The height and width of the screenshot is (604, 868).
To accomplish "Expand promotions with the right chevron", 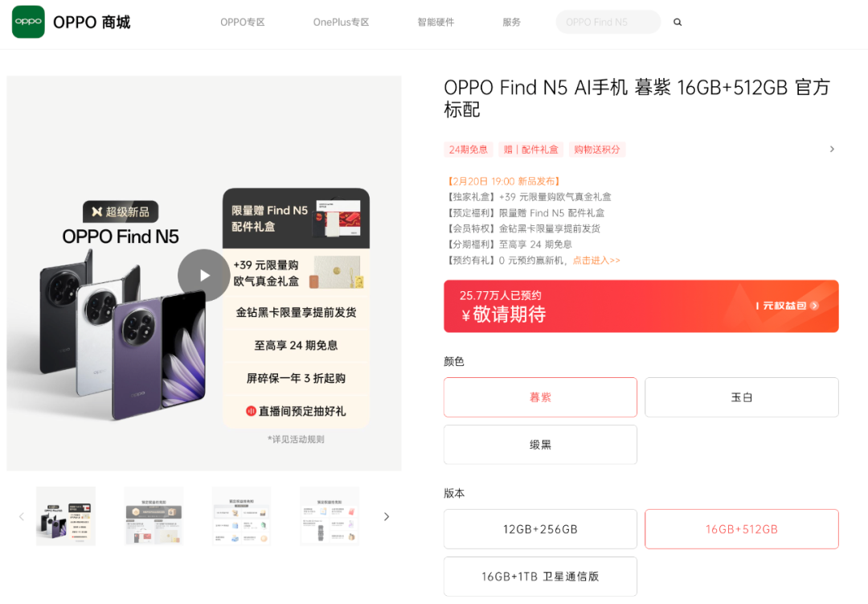I will [832, 149].
